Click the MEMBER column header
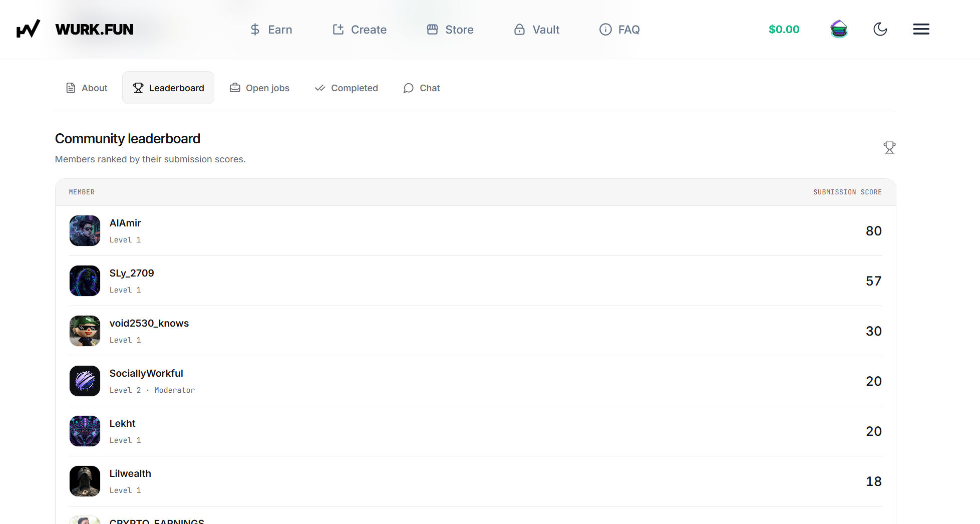This screenshot has width=980, height=524. pyautogui.click(x=82, y=192)
